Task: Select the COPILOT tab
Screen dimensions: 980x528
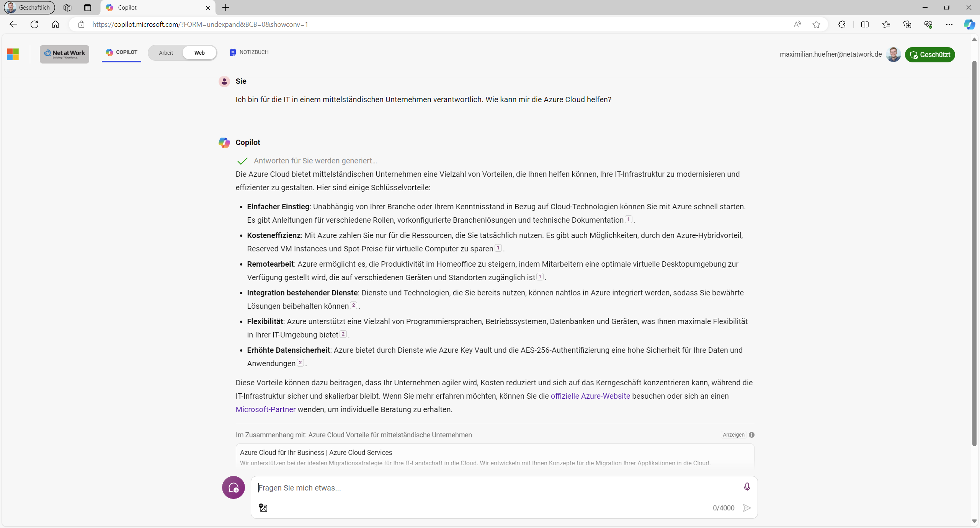Action: tap(121, 52)
